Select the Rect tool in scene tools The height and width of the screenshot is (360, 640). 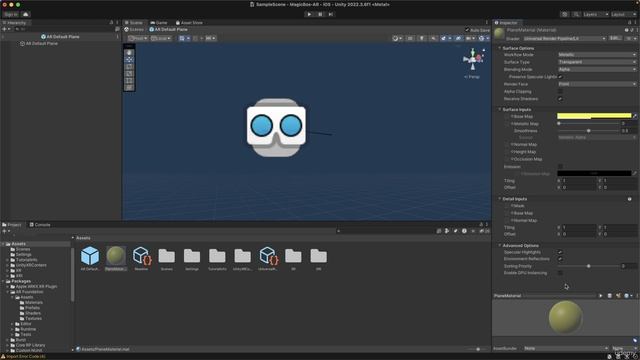129,80
